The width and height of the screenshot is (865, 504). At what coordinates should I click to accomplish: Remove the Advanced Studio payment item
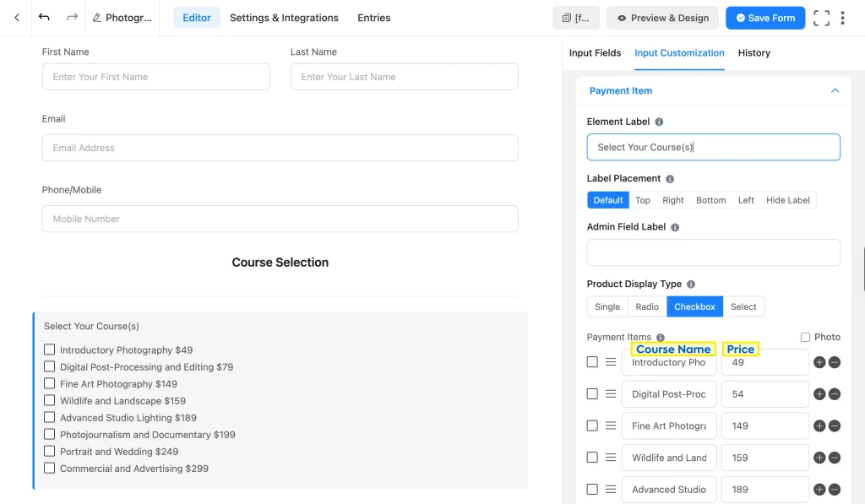click(834, 489)
